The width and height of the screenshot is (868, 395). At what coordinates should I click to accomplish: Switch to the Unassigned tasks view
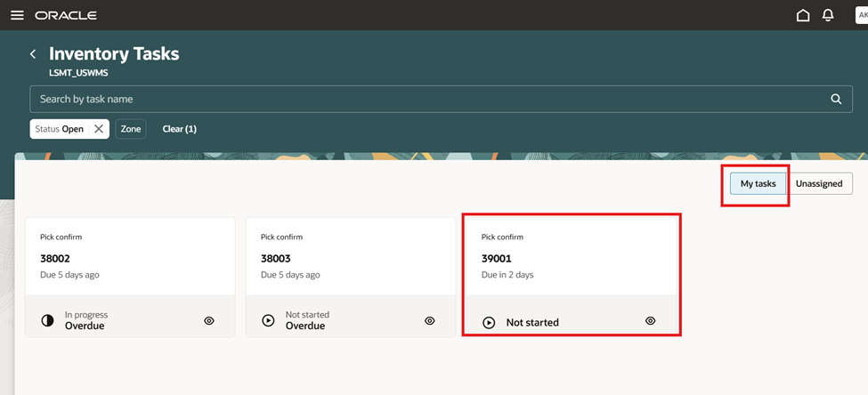coord(819,183)
